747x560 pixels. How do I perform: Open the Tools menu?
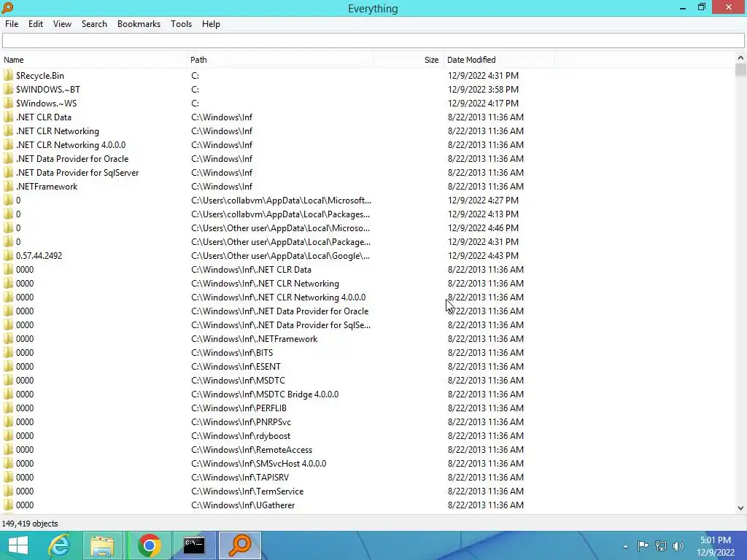coord(181,24)
